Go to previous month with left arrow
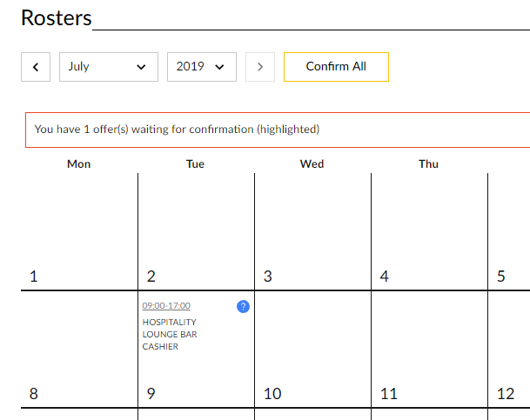This screenshot has height=420, width=530. (x=36, y=67)
